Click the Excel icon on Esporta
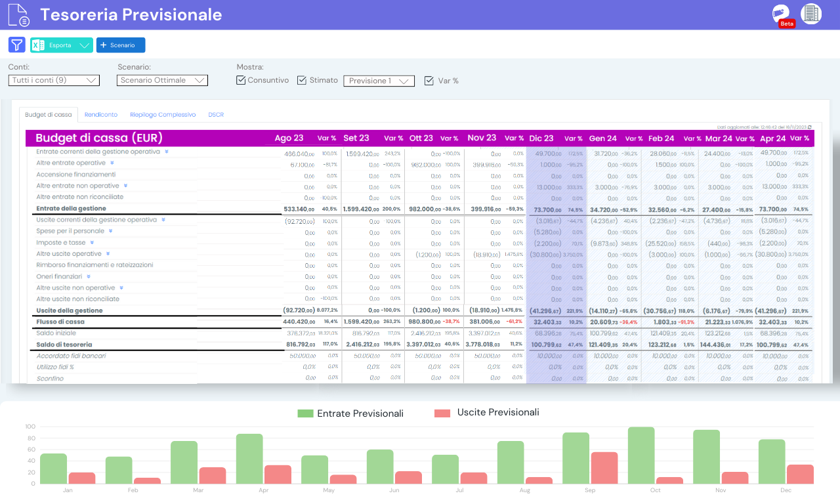This screenshot has height=504, width=840. coord(38,45)
